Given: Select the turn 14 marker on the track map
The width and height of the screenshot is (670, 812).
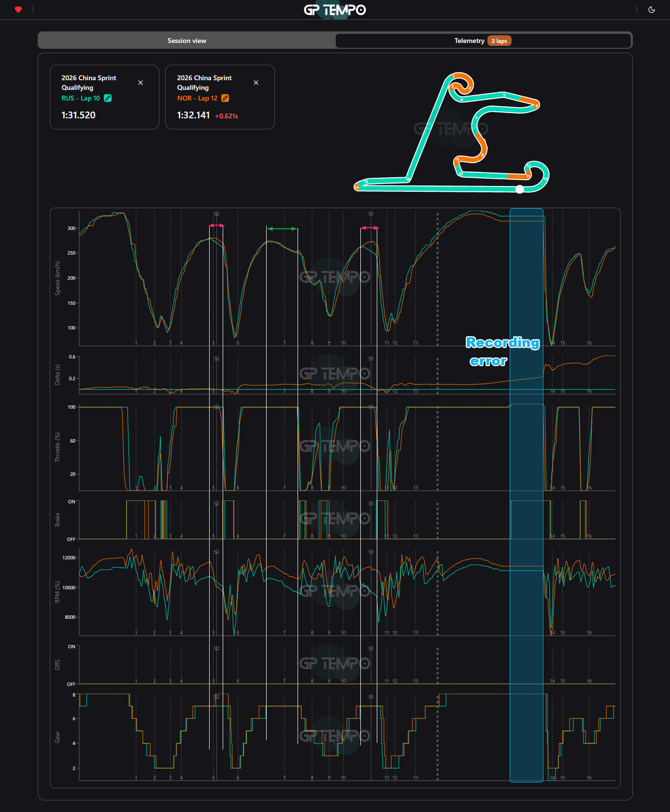Looking at the screenshot, I should click(x=357, y=187).
